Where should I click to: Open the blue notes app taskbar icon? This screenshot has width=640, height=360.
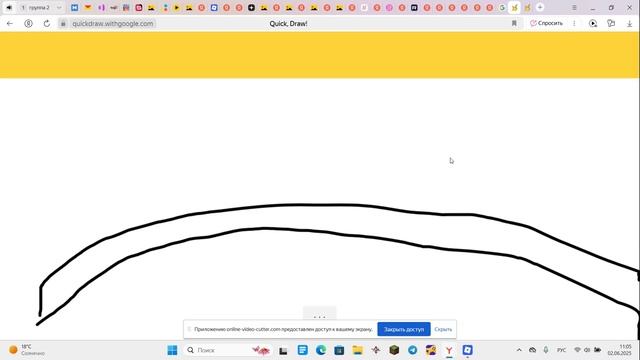tap(302, 350)
